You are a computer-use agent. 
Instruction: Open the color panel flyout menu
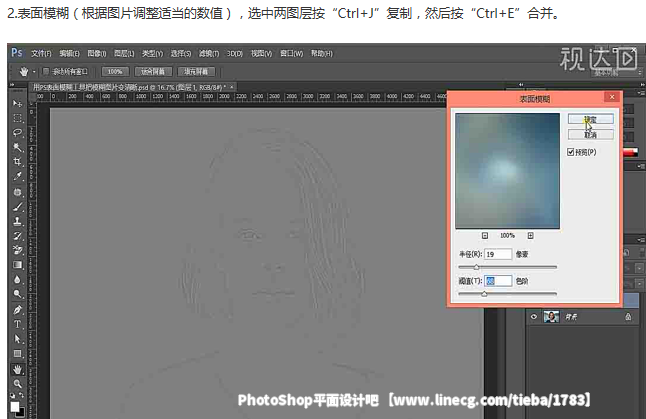coord(641,94)
